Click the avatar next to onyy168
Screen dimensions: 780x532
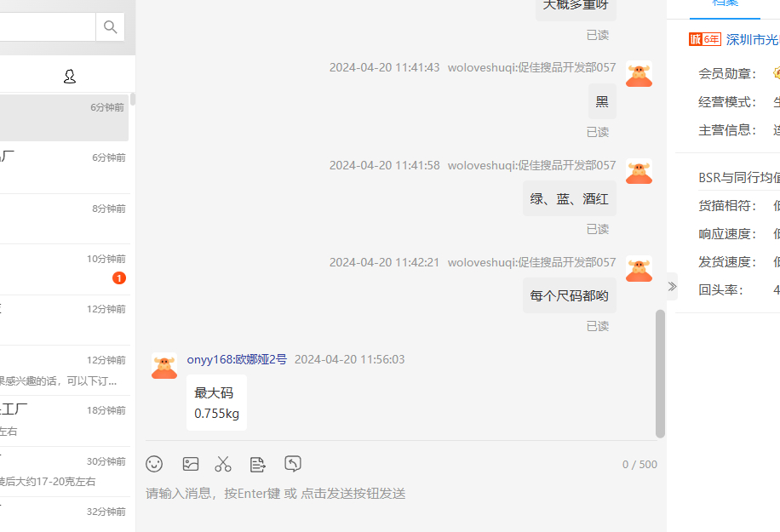[164, 366]
